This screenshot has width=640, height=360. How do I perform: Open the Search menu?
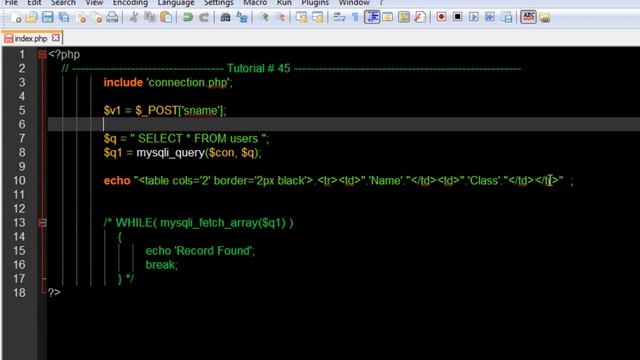pos(63,3)
